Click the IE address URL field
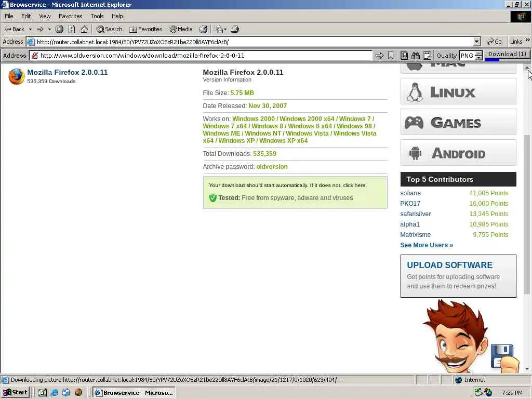Screen dimensions: 532x399 pyautogui.click(x=254, y=42)
